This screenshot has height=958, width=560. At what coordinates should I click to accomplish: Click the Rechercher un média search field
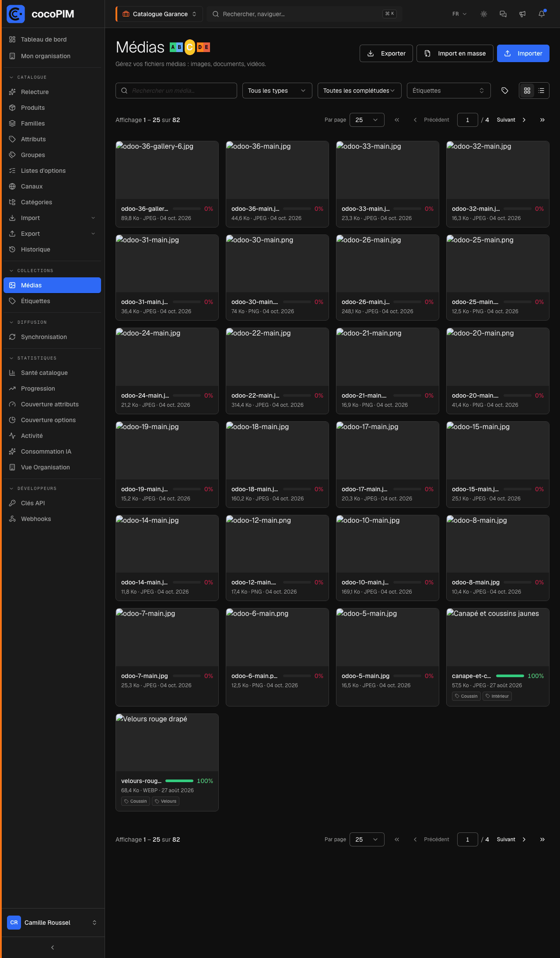point(176,91)
